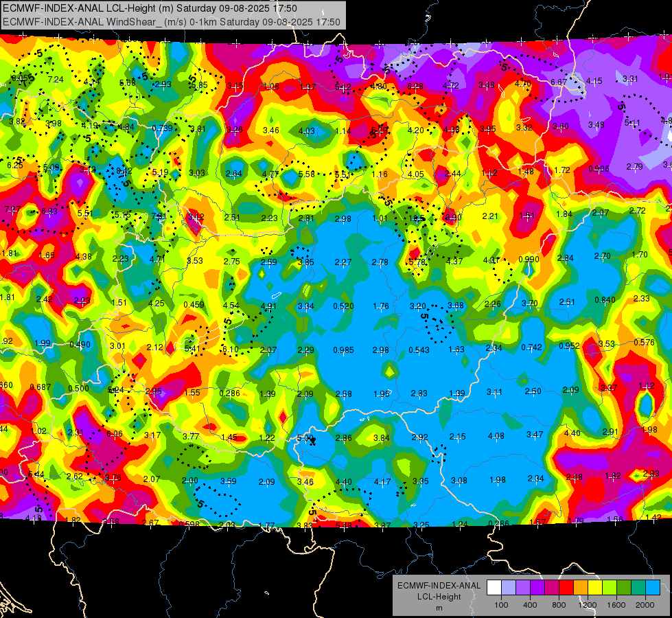Click the wind shear value 0.687
The height and width of the screenshot is (618, 672).
[40, 387]
